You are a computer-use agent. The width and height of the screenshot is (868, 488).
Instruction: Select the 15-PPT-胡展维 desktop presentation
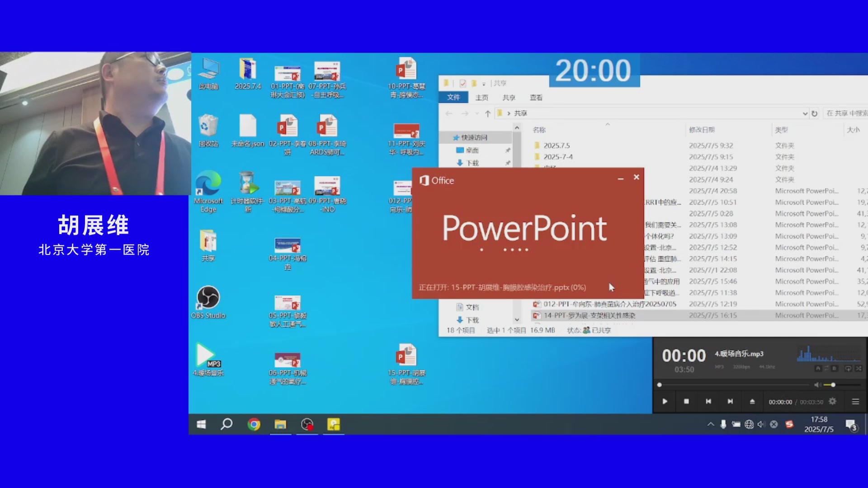coord(406,364)
